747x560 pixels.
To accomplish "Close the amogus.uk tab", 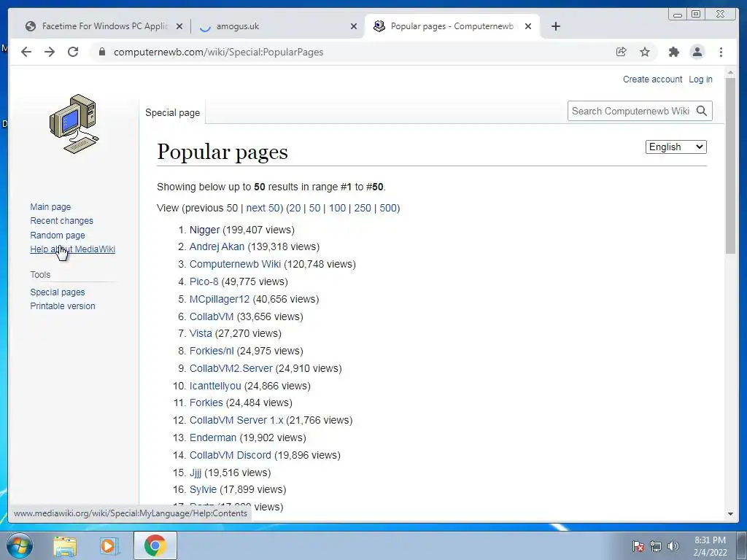I will (354, 26).
